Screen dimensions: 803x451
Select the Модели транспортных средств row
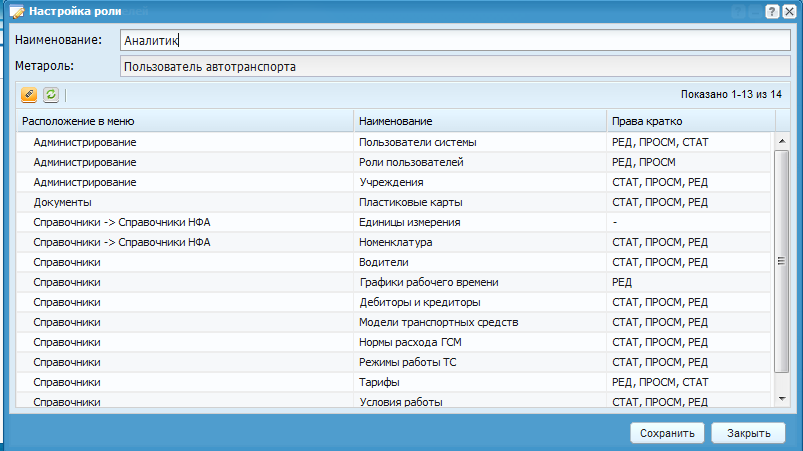pos(393,322)
